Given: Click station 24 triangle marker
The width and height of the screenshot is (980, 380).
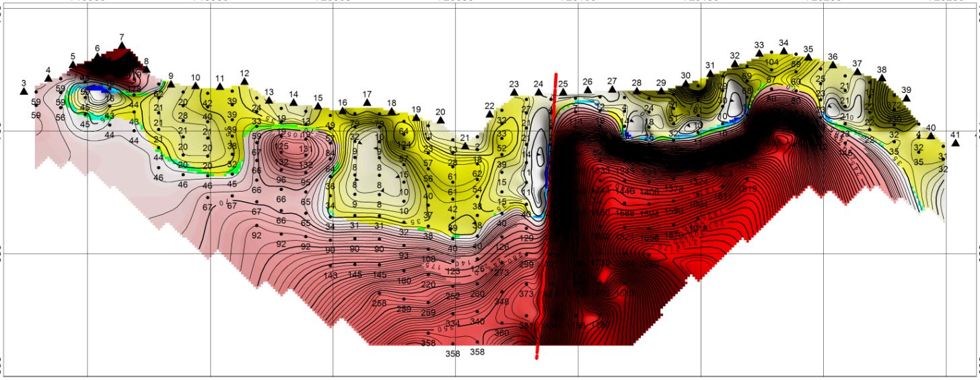Looking at the screenshot, I should click(x=538, y=93).
